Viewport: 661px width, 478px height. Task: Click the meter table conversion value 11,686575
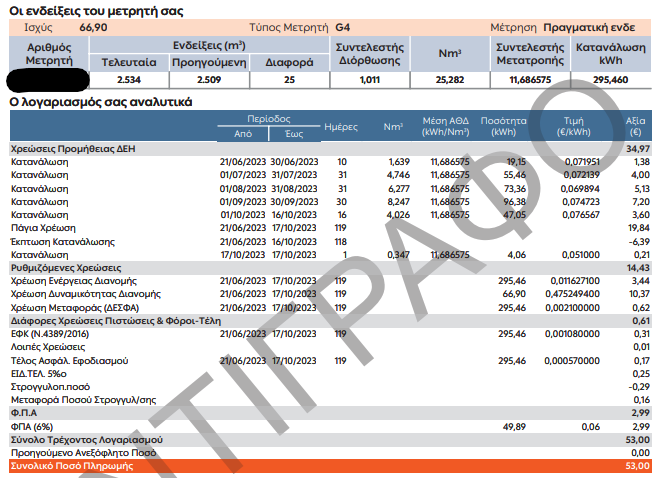point(530,80)
